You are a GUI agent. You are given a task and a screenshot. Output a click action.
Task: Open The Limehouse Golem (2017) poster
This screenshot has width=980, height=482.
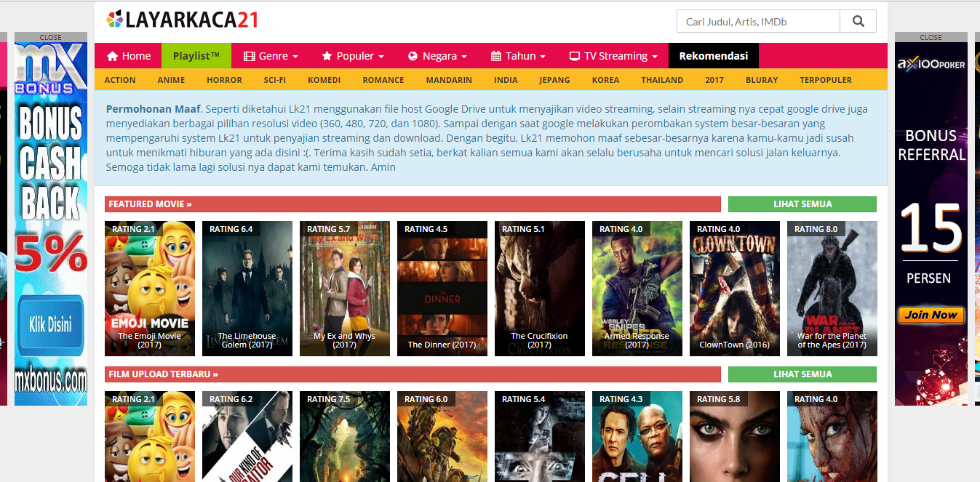point(247,289)
